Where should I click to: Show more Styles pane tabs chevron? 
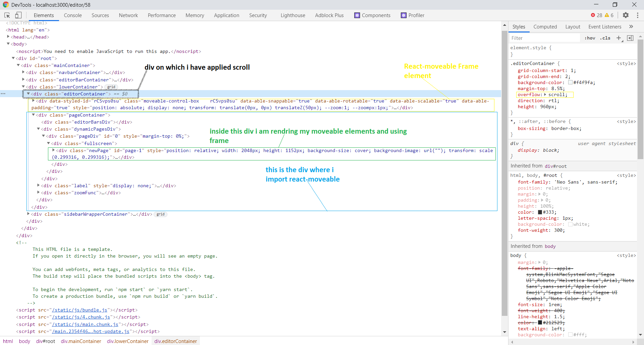click(x=631, y=26)
